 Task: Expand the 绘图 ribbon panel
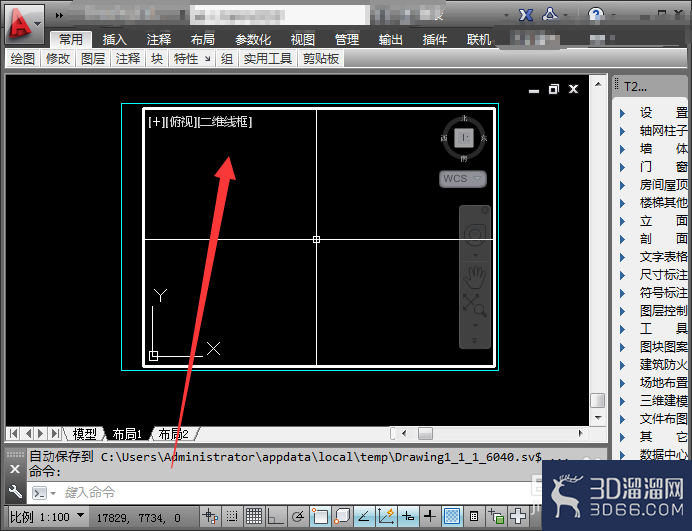point(23,58)
